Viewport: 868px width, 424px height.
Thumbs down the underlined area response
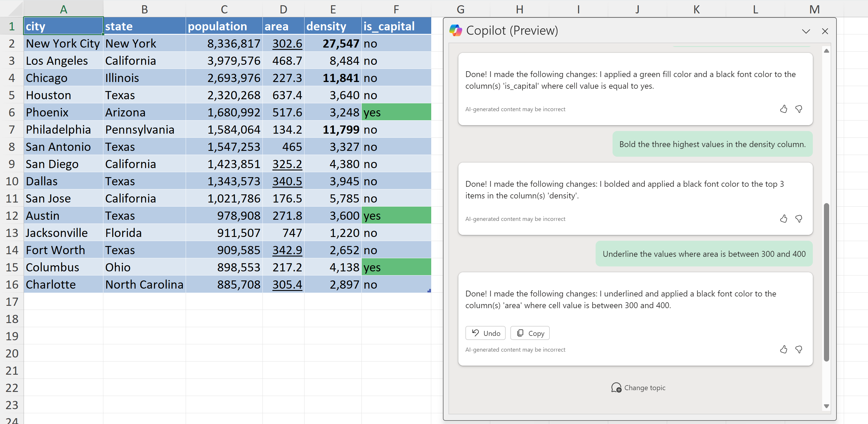[x=799, y=350]
